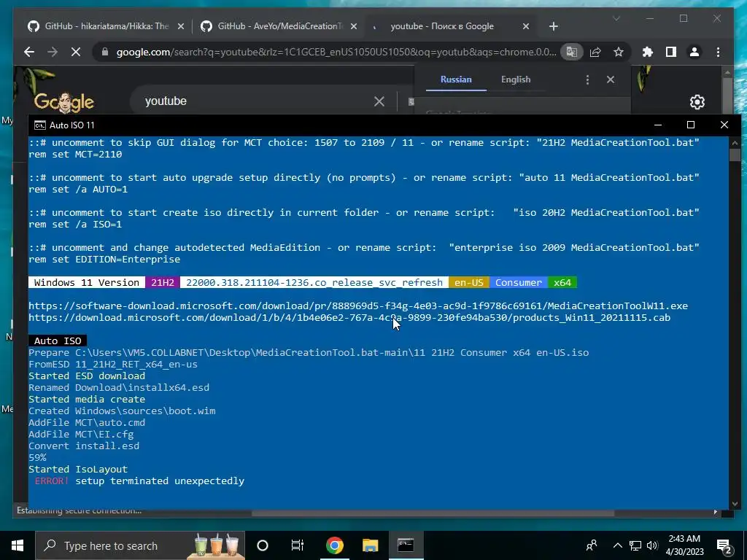Click the Chrome horizontal scrollbar thumb
Screen dimensions: 747x560
pos(433,513)
